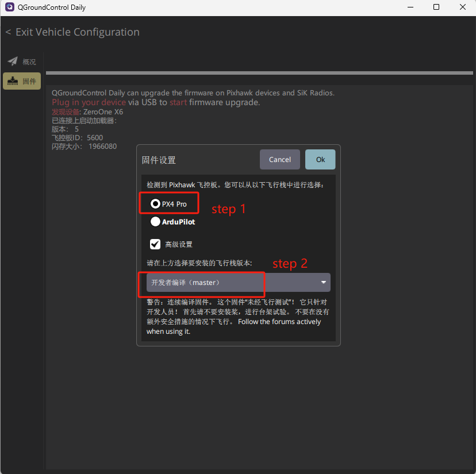Click the QGroundControl app logo icon
Screen dimensions: 476x474
(x=10, y=7)
